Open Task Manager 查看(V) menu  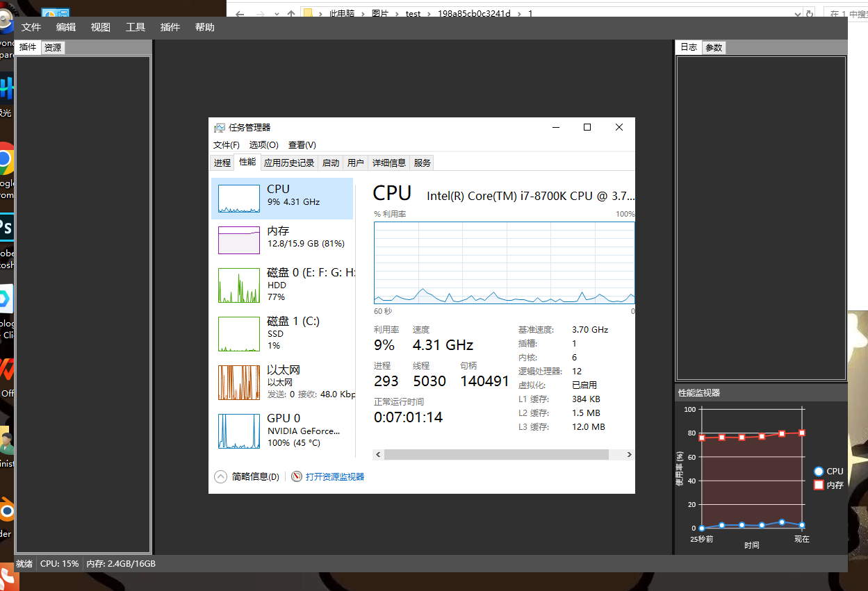pyautogui.click(x=302, y=145)
